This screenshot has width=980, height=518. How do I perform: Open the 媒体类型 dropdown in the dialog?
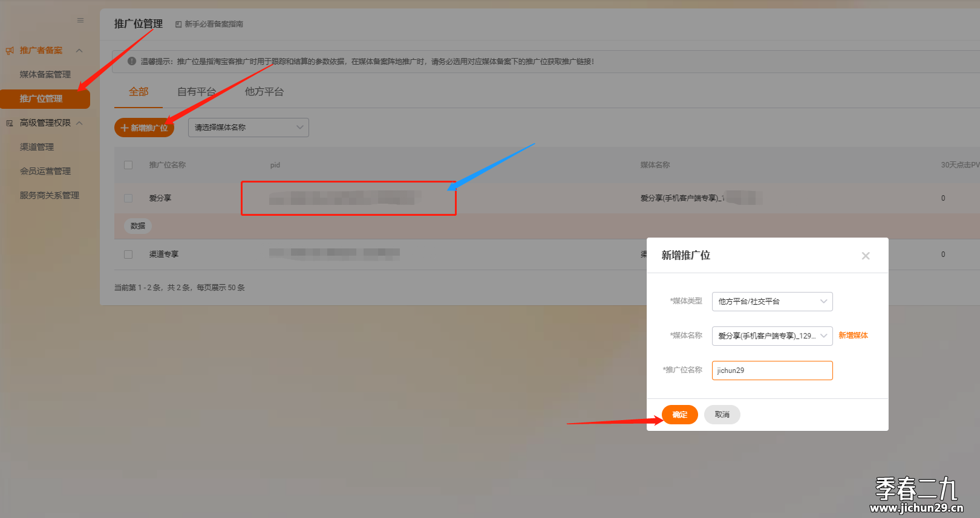coord(773,302)
